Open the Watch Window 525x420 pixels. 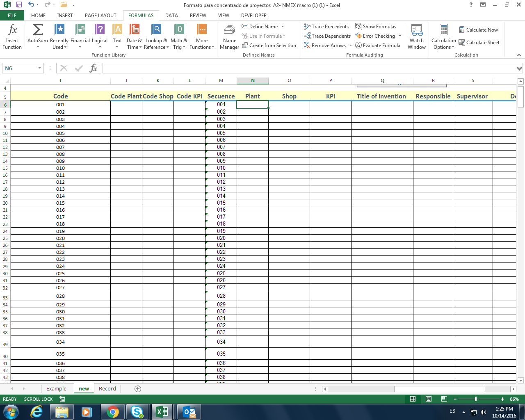pos(417,37)
